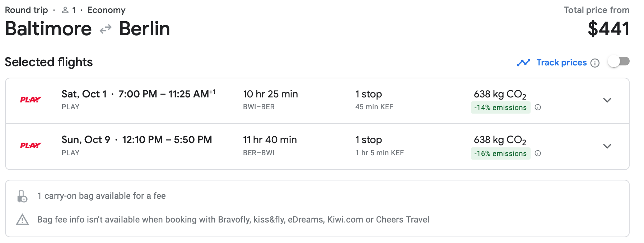Viewport: 644px width, 243px height.
Task: Click the $441 total price
Action: 608,29
